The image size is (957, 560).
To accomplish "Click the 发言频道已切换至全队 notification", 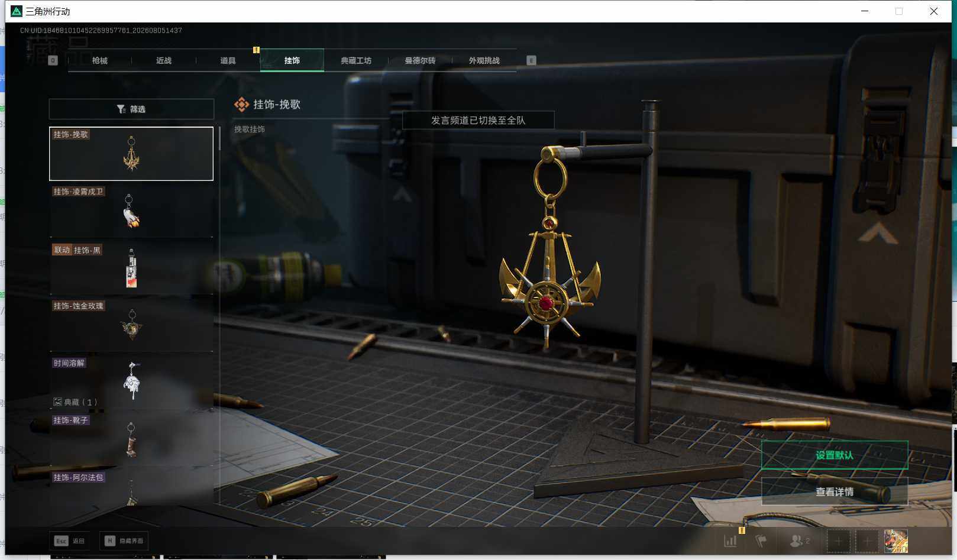I will (x=478, y=120).
